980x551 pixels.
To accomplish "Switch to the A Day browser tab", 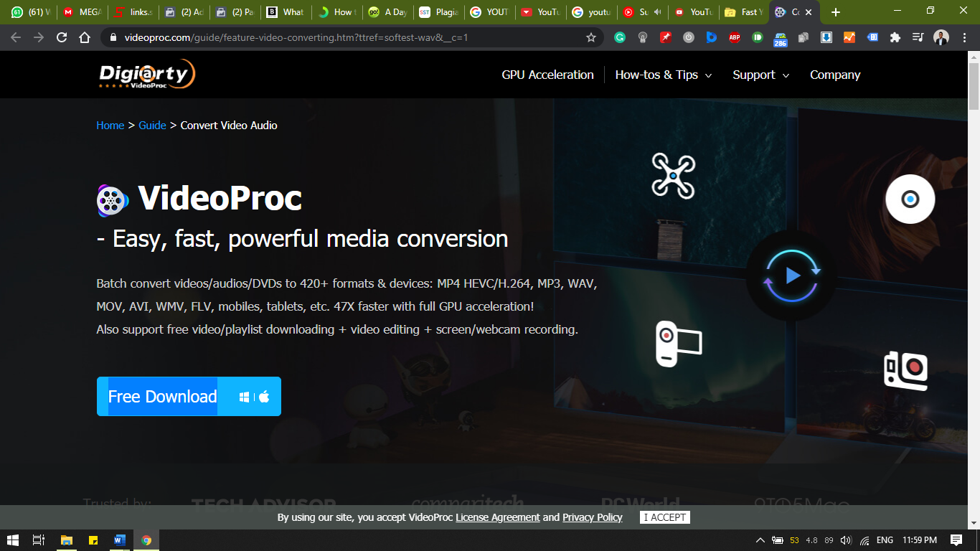I will [x=387, y=12].
